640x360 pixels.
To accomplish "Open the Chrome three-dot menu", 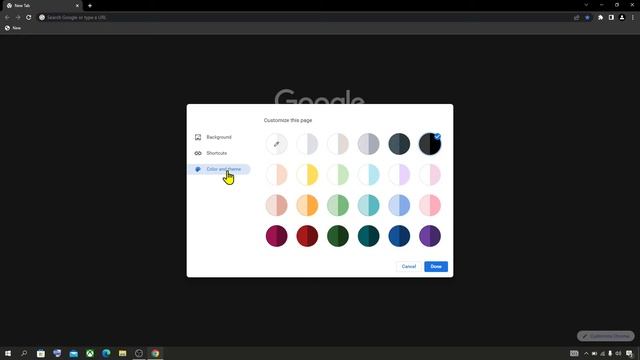I will pyautogui.click(x=633, y=18).
